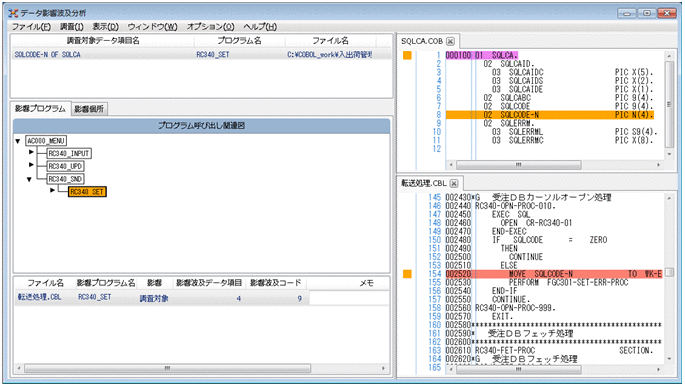Close the SQLCA.COB tab with its X

pos(450,41)
